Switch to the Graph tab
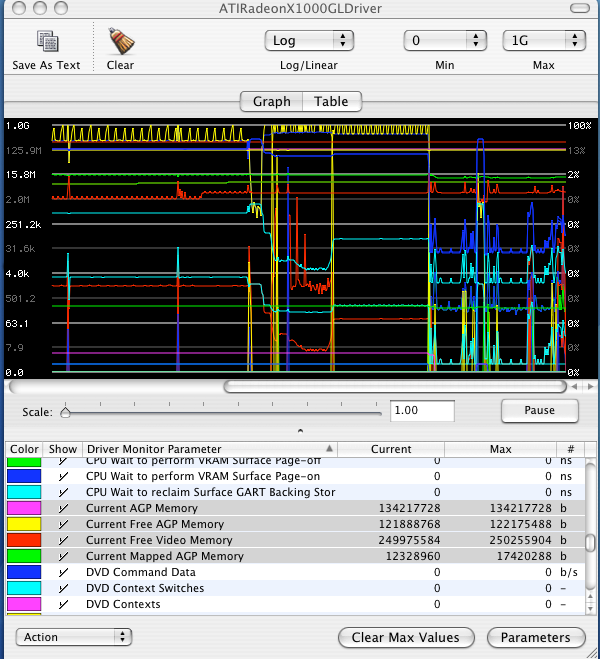600x659 pixels. point(271,101)
